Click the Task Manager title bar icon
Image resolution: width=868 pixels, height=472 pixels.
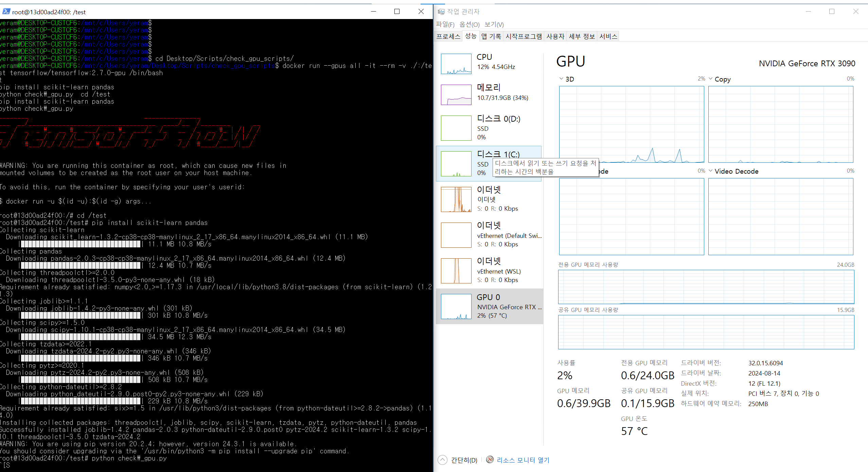(441, 12)
